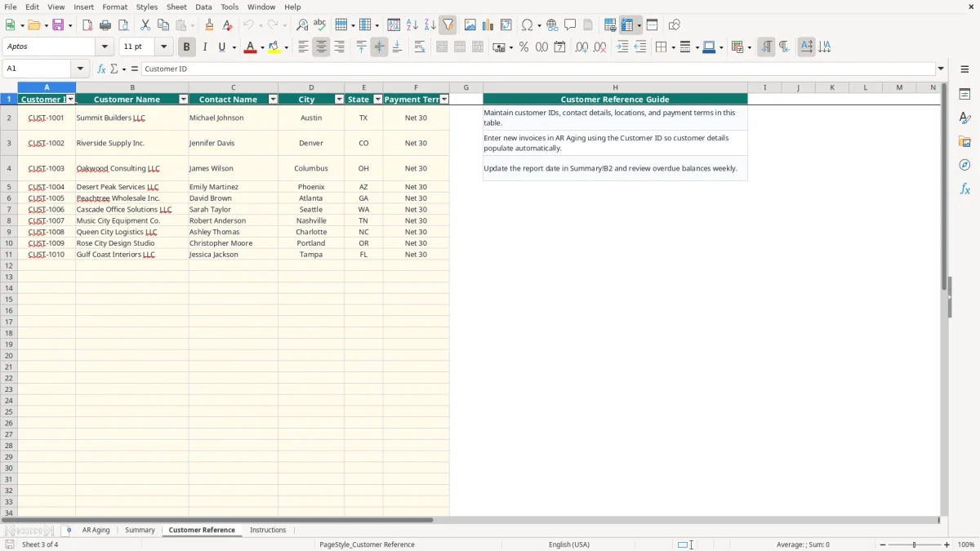Open Find & Replace from the toolbar
The width and height of the screenshot is (980, 551).
[x=302, y=25]
